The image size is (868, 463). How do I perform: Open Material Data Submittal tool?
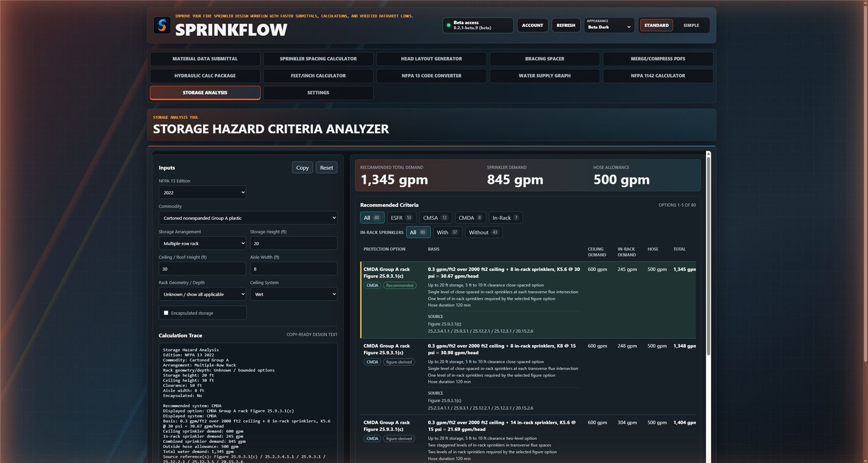pyautogui.click(x=205, y=59)
